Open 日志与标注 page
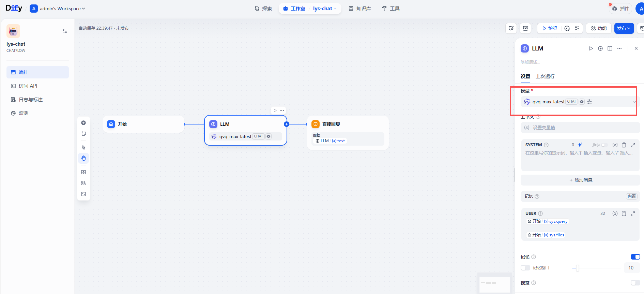This screenshot has height=294, width=644. click(x=37, y=100)
